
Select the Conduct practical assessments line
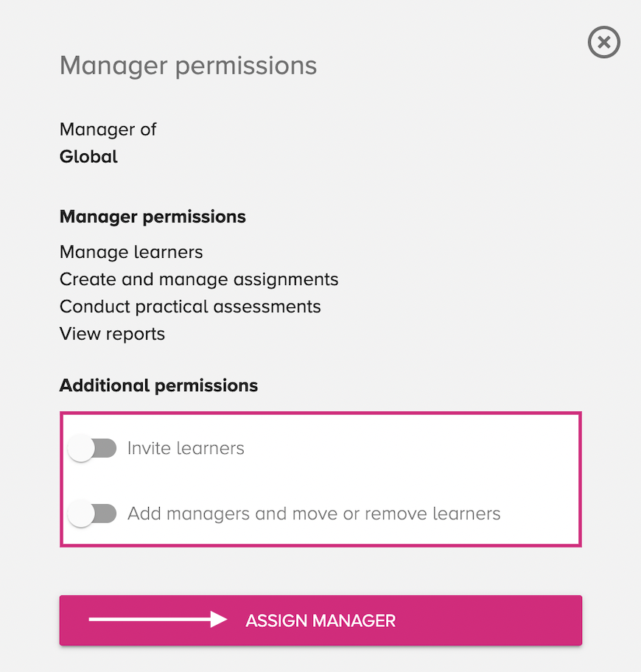click(x=190, y=307)
